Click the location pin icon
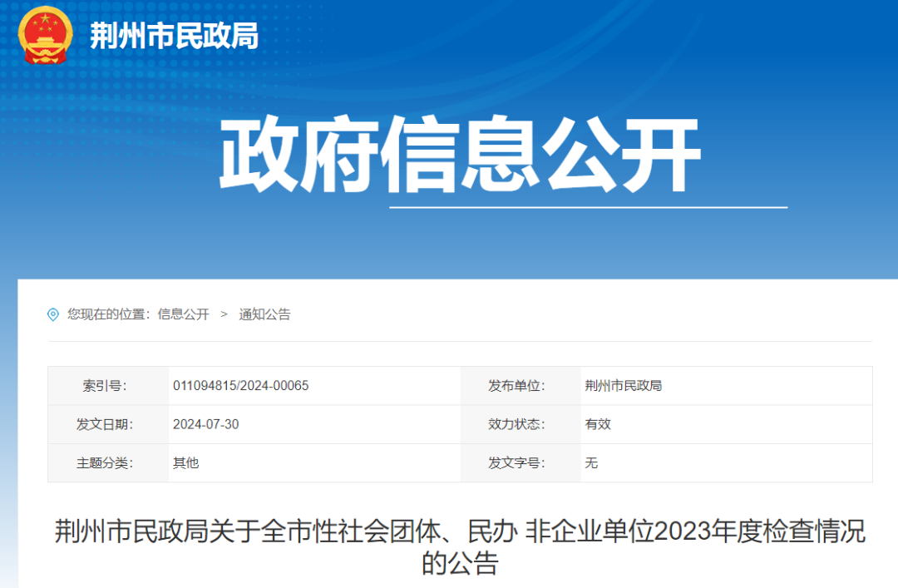 point(52,314)
